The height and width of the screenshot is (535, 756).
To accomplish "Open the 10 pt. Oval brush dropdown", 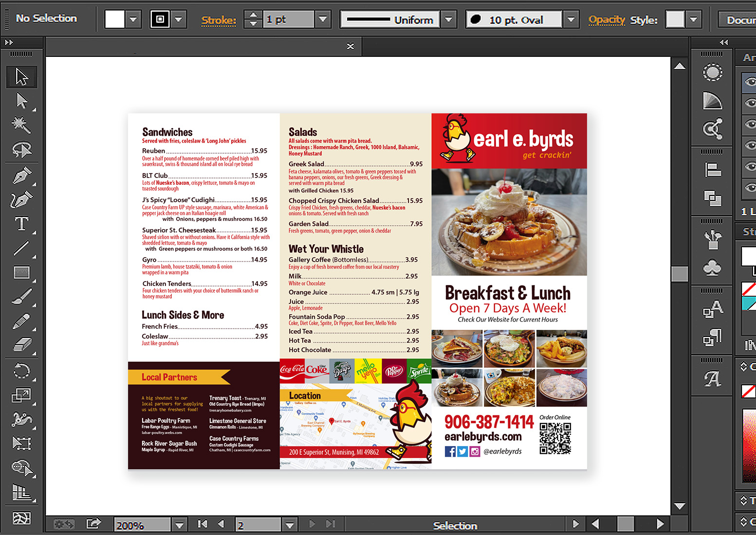I will point(571,20).
